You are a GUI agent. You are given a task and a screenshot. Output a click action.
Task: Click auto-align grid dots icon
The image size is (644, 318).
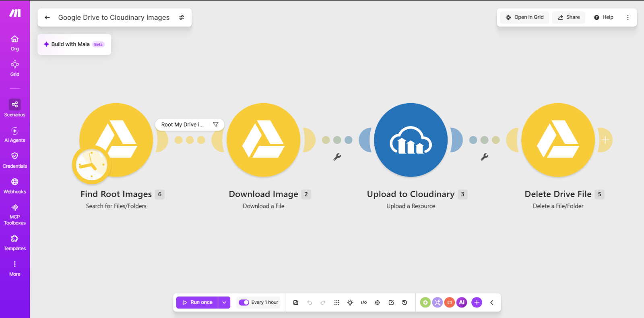click(337, 302)
